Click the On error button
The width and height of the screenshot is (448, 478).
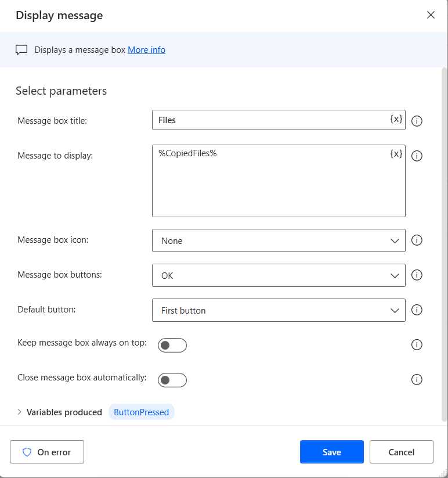47,451
